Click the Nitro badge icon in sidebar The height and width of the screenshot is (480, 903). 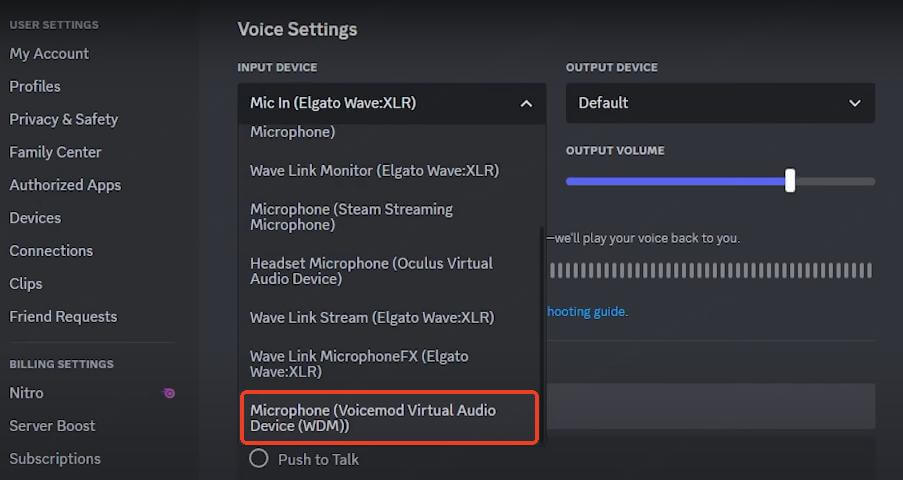[x=169, y=393]
